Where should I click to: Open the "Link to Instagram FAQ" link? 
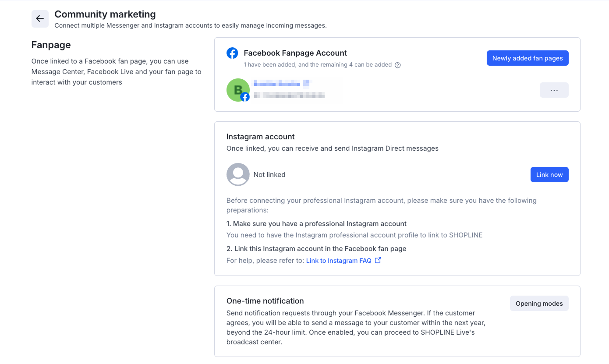point(339,261)
